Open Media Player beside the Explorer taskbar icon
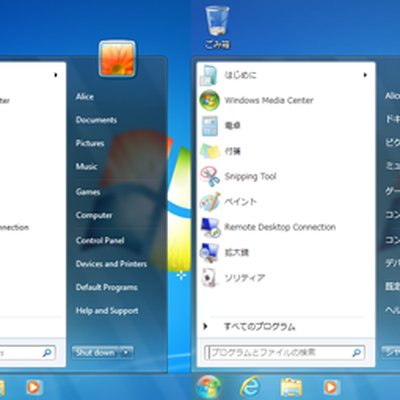 pyautogui.click(x=331, y=387)
